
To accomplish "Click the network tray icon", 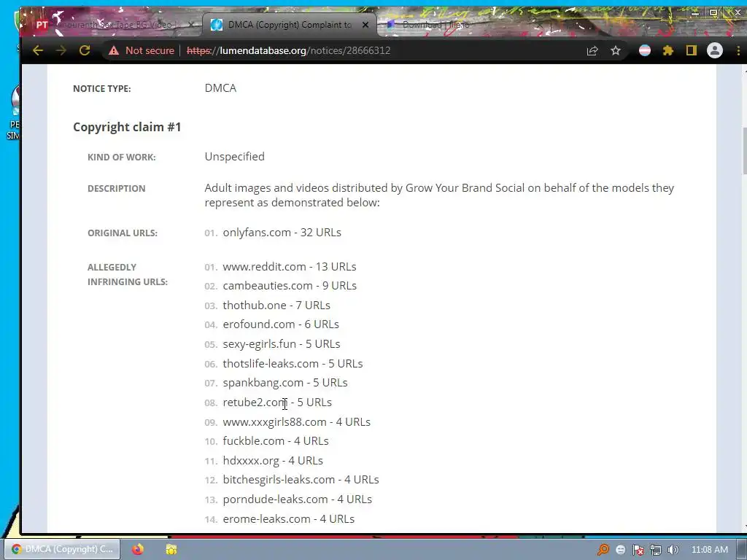I will coord(656,550).
